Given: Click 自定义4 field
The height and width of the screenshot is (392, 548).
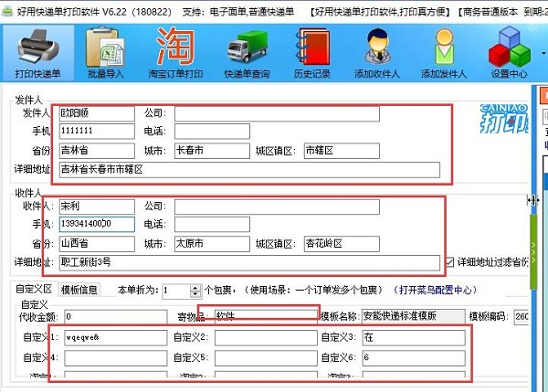Looking at the screenshot, I should coord(116,358).
